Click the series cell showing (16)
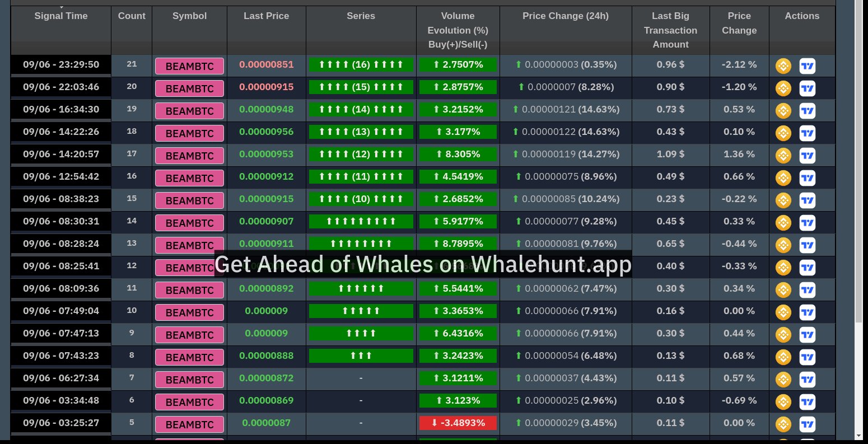This screenshot has height=444, width=868. coord(361,65)
